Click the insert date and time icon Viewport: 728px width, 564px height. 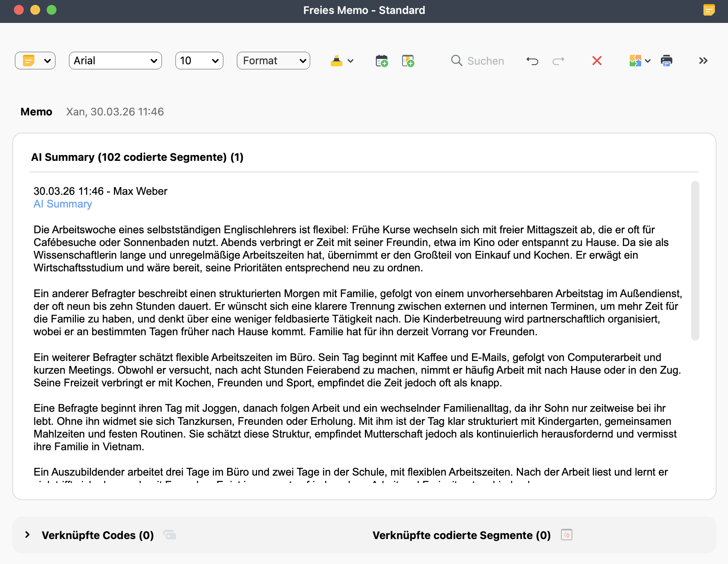pyautogui.click(x=381, y=61)
